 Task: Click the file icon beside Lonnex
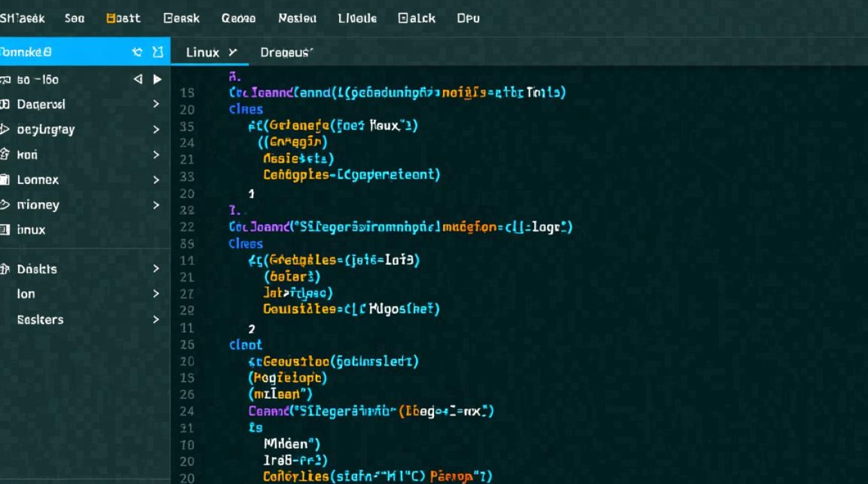click(5, 180)
